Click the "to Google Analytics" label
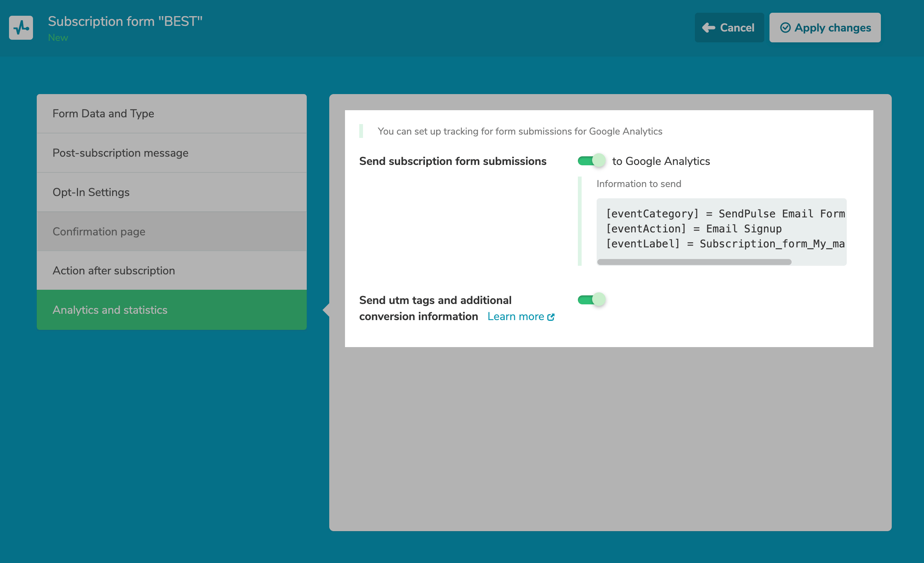Screen dimensions: 924x563 click(x=661, y=161)
